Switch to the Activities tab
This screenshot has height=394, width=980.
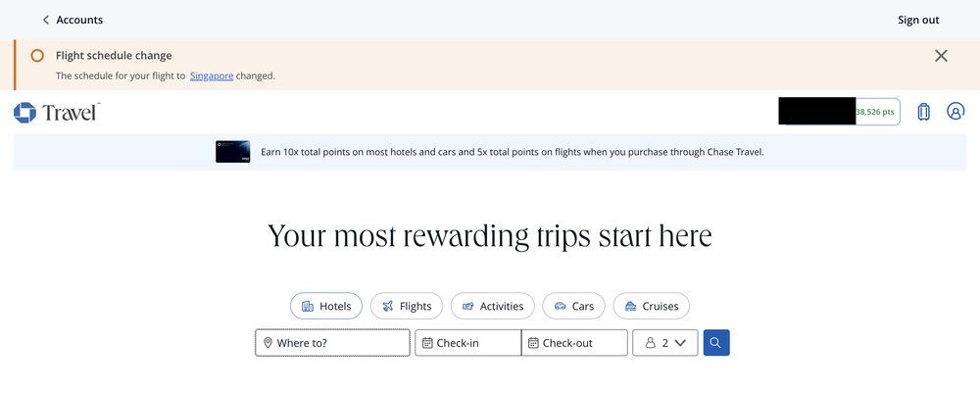tap(493, 306)
